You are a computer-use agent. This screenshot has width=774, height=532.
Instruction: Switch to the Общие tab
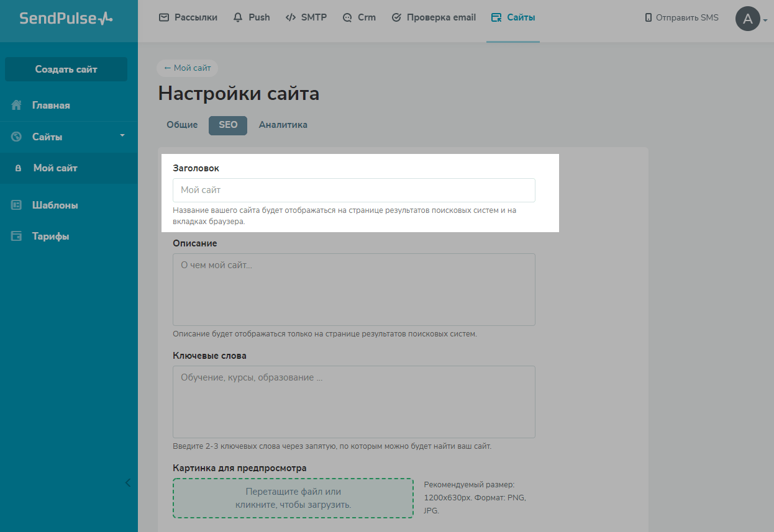click(182, 125)
